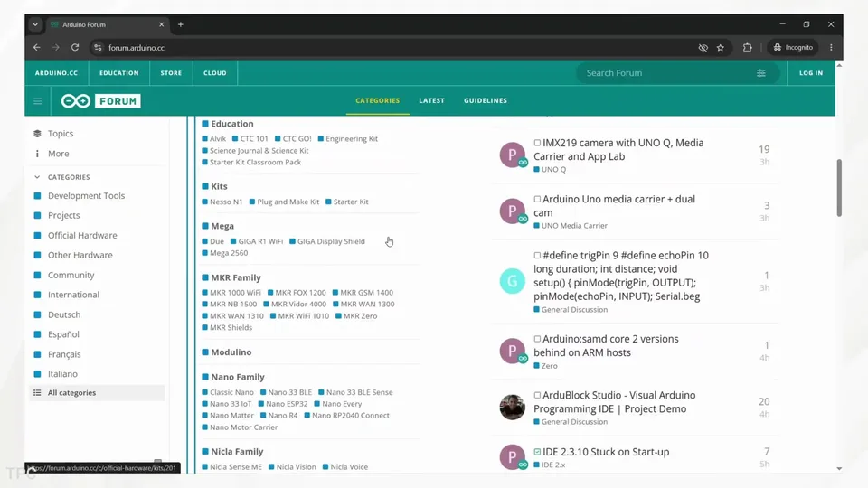Open EDUCATION in top navigation
Viewport: 868px width, 488px height.
[x=119, y=73]
